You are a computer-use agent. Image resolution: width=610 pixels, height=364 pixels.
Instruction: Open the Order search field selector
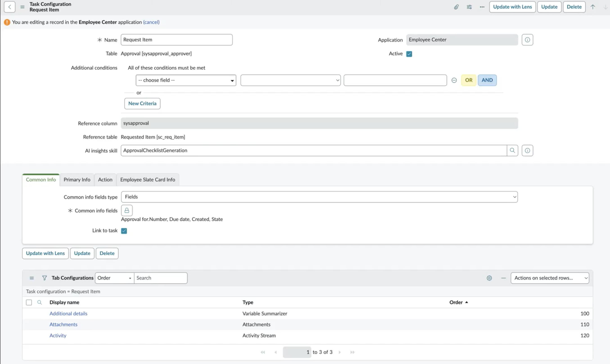(x=114, y=278)
